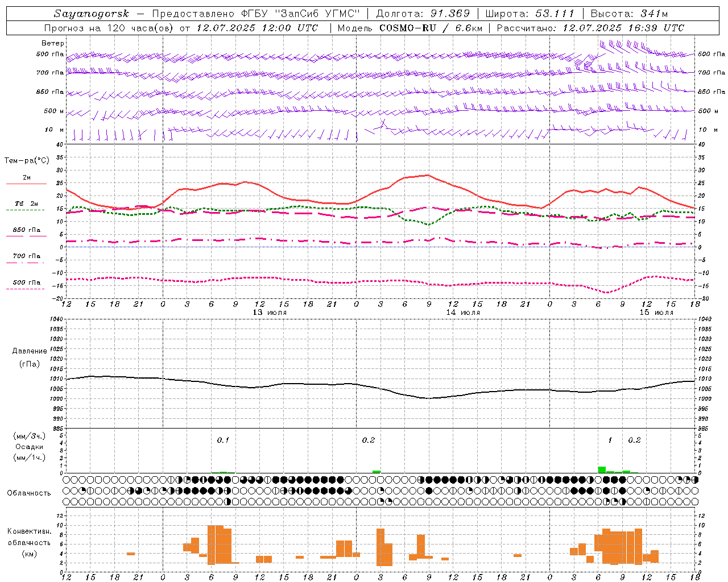The width and height of the screenshot is (728, 582).
Task: Click the 'Облачность' cloudiness label
Action: [x=29, y=493]
